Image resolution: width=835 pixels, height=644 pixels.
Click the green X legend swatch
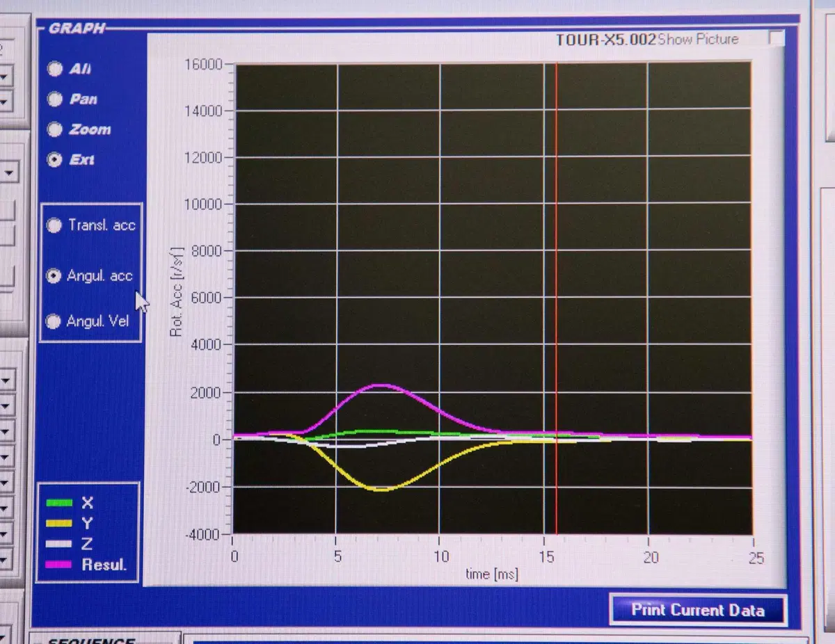[59, 503]
